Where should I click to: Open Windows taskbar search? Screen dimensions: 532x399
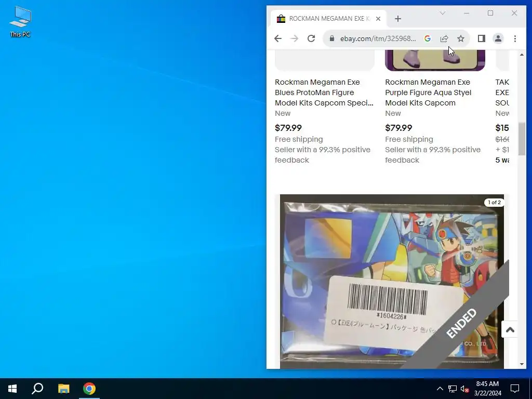pos(37,389)
